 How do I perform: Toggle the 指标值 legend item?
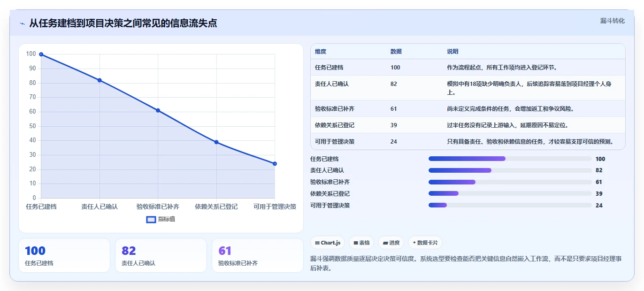pyautogui.click(x=161, y=219)
